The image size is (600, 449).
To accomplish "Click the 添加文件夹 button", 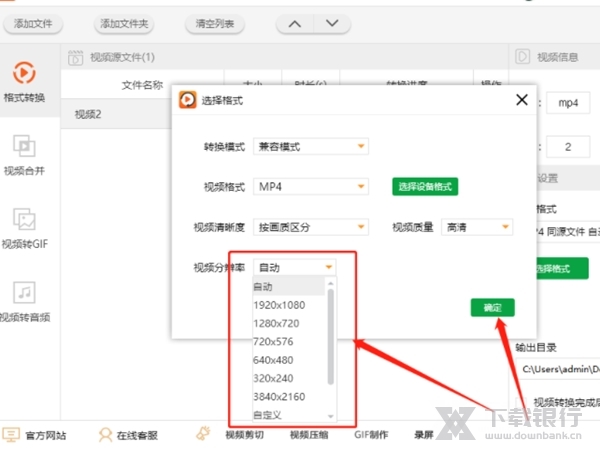I will tap(124, 24).
